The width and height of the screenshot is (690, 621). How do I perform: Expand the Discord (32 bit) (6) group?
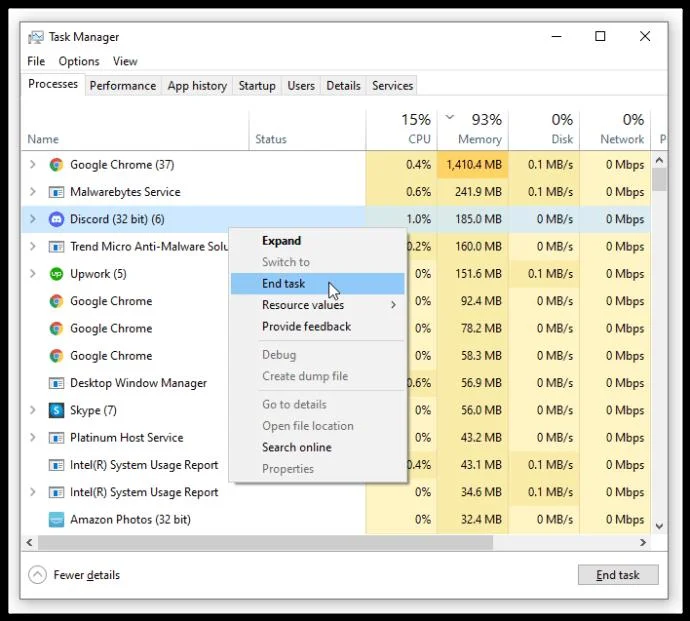pyautogui.click(x=33, y=219)
